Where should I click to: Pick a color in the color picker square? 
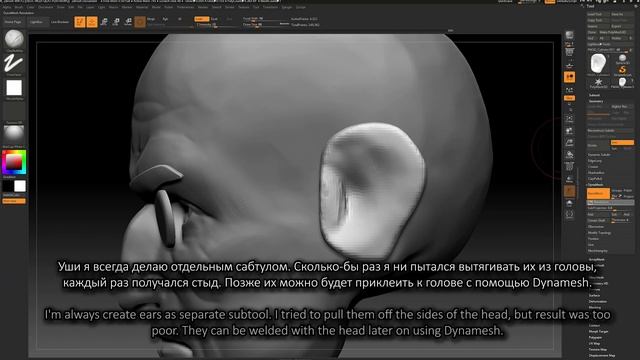[x=14, y=162]
